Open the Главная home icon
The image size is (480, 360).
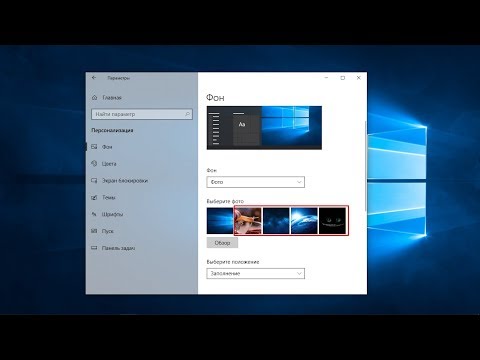(x=94, y=98)
